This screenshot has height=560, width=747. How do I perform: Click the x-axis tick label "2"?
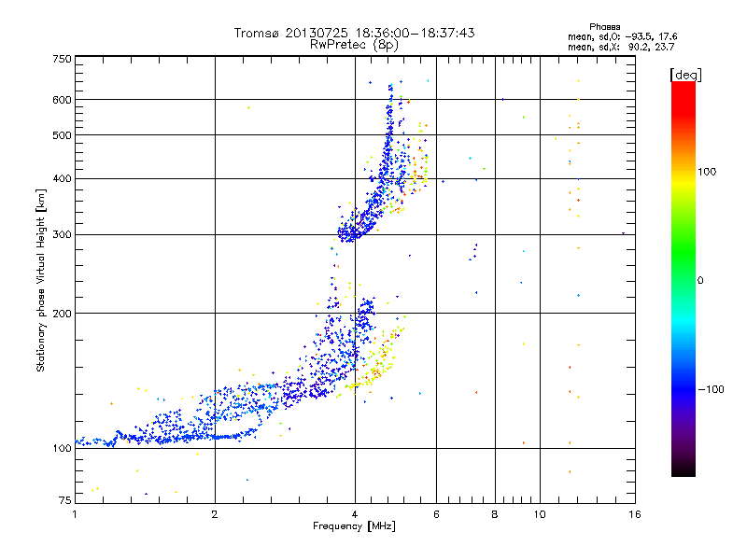215,514
